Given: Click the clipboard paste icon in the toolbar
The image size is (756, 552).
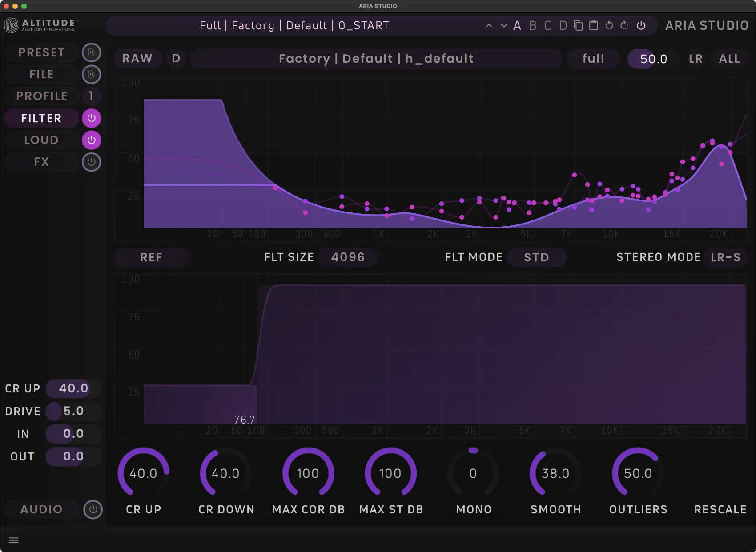Looking at the screenshot, I should click(593, 25).
